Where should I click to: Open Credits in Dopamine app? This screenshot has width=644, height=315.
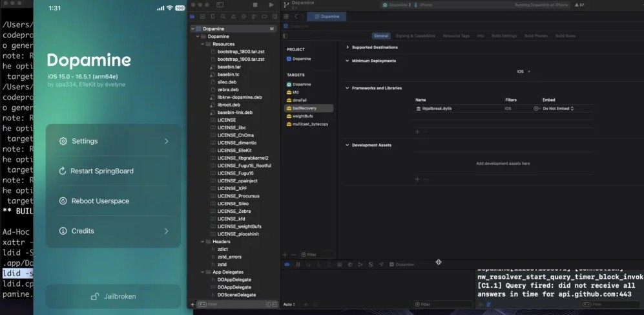(113, 231)
